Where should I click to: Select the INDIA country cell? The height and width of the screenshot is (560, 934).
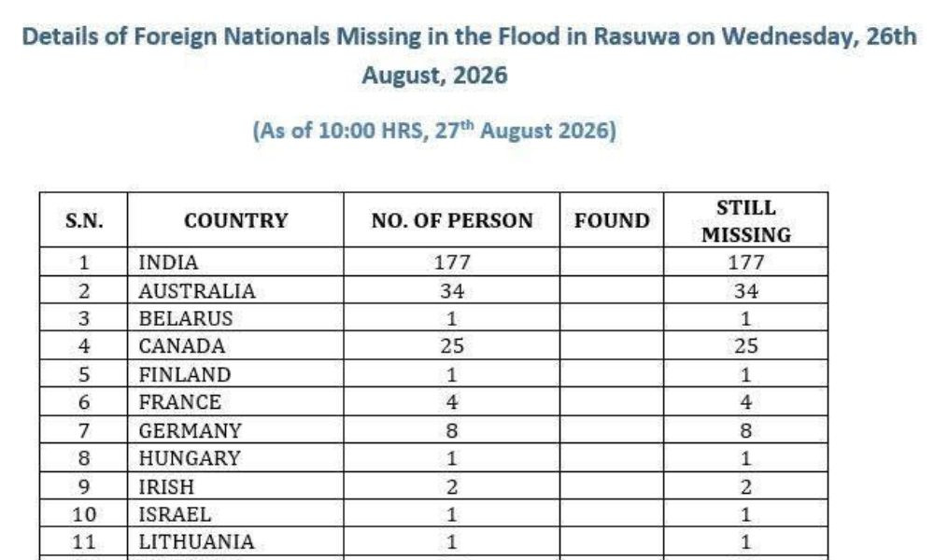[236, 262]
